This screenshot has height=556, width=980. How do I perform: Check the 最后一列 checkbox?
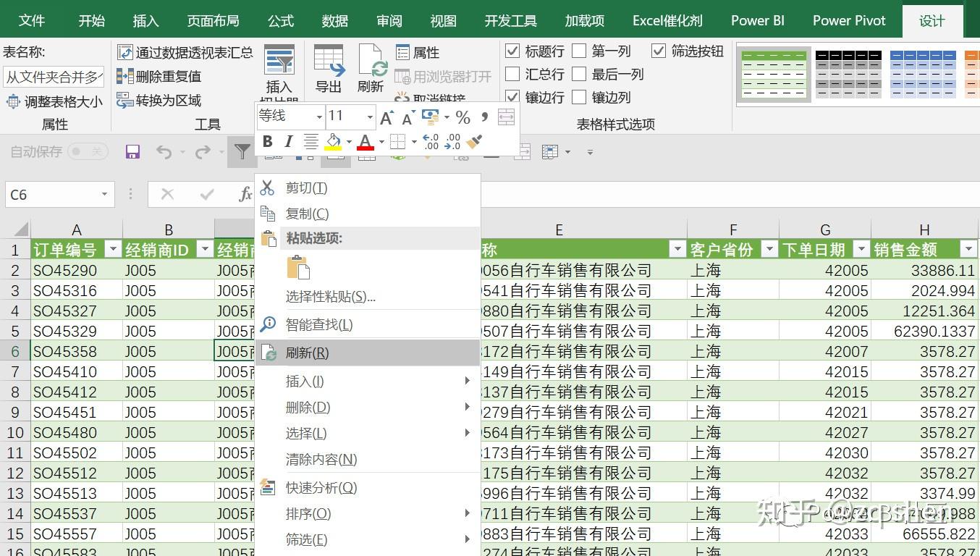coord(579,74)
